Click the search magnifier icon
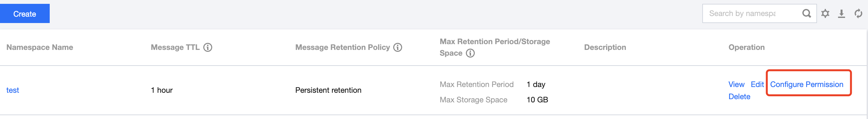Image resolution: width=868 pixels, height=119 pixels. tap(806, 13)
